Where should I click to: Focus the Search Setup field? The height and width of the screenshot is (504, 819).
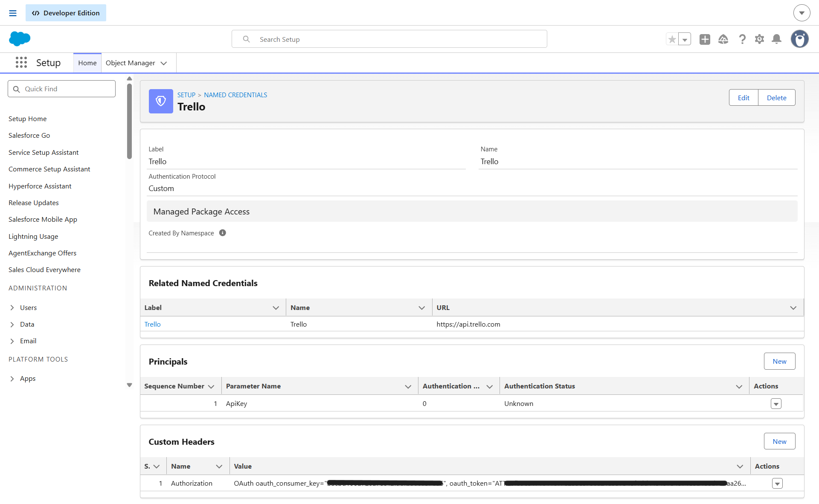pyautogui.click(x=389, y=39)
